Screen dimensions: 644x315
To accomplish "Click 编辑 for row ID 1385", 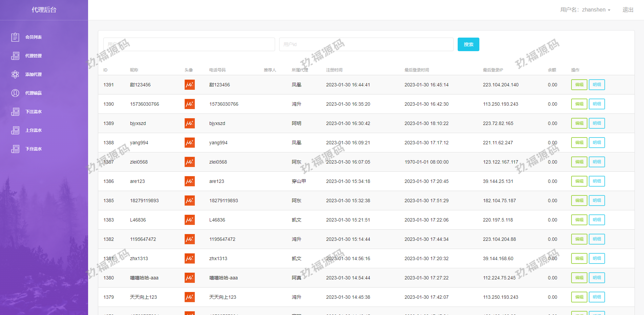I will pyautogui.click(x=579, y=201).
